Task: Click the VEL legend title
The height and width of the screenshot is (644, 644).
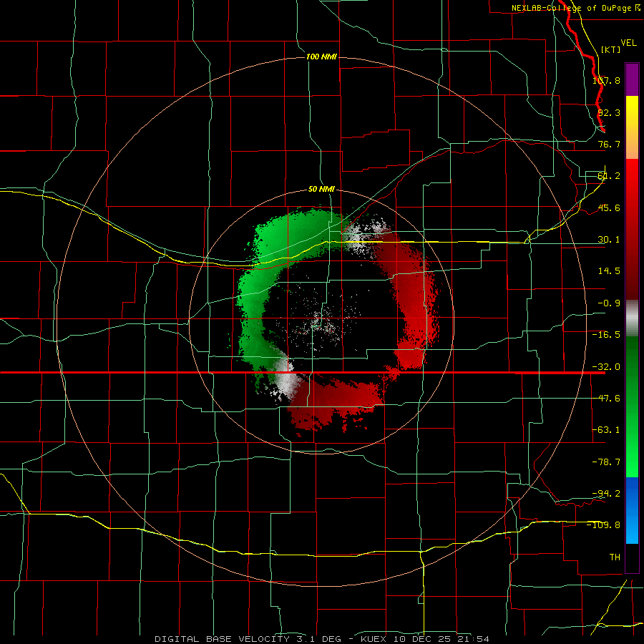Action: 628,43
